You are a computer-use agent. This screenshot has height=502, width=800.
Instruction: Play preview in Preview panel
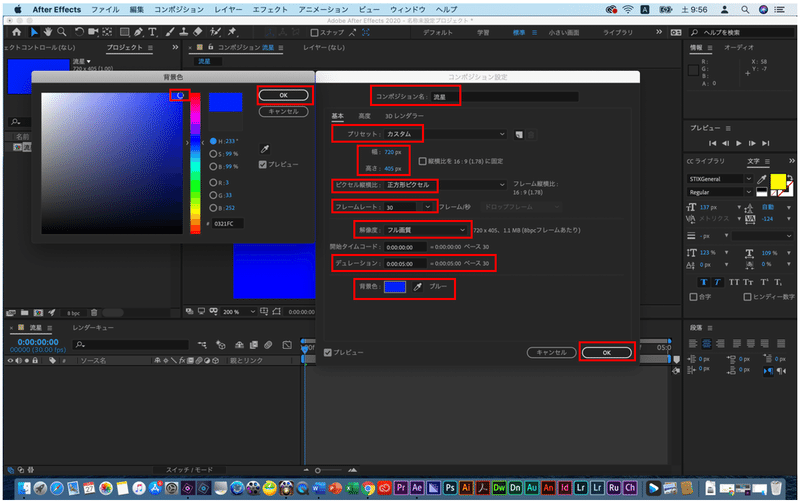(x=739, y=143)
